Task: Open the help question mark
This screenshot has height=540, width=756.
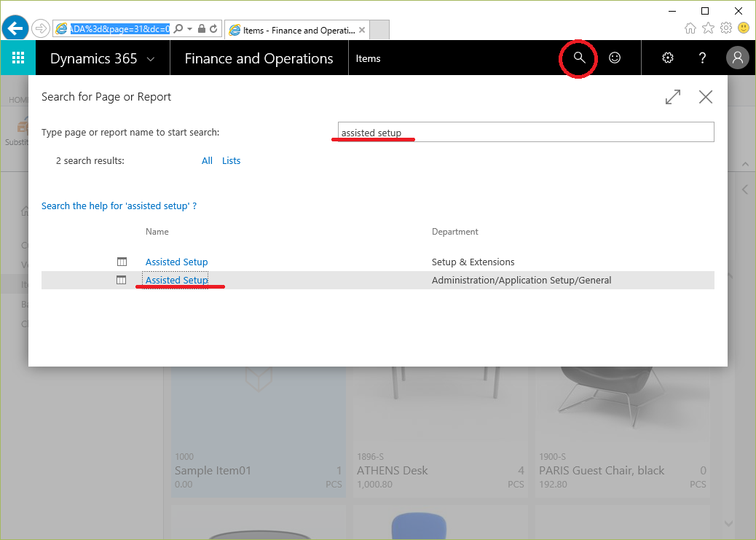Action: pyautogui.click(x=703, y=58)
